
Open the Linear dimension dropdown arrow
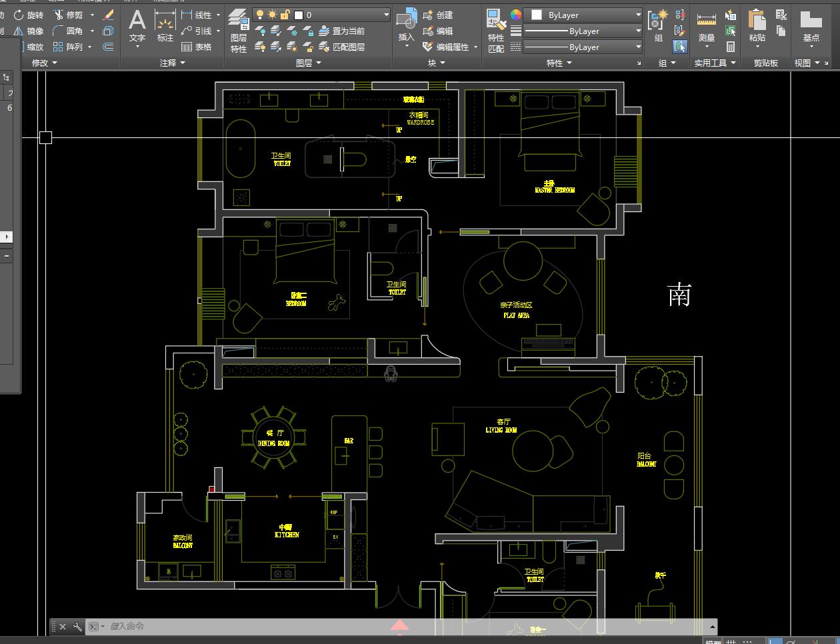pyautogui.click(x=218, y=15)
